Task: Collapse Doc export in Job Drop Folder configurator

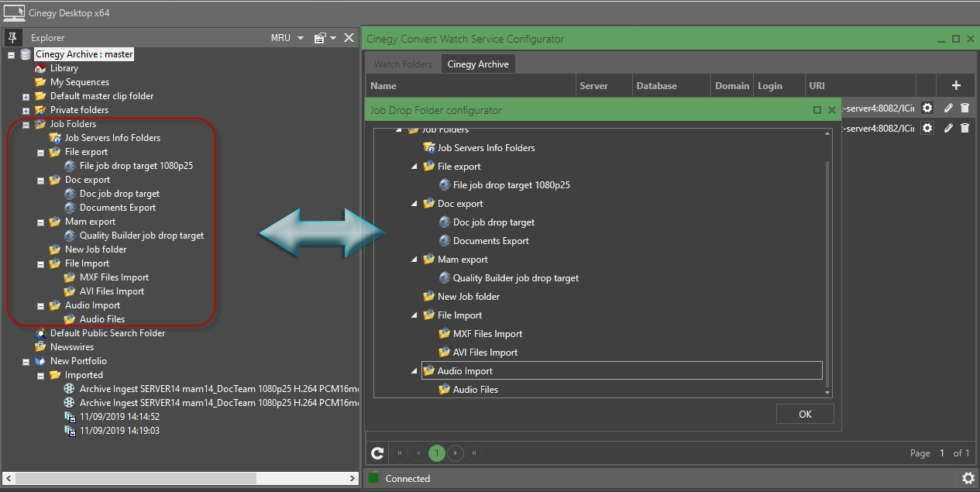Action: click(x=414, y=204)
